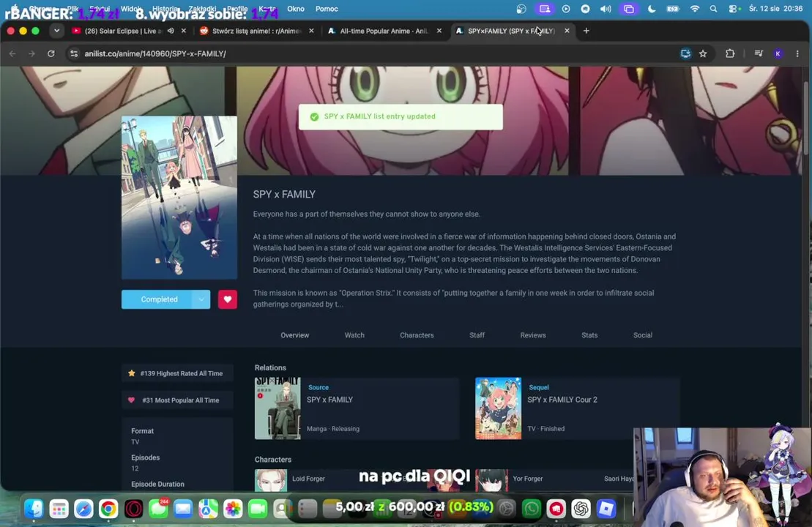
Task: Open Chrome profile avatar K
Action: tap(778, 53)
